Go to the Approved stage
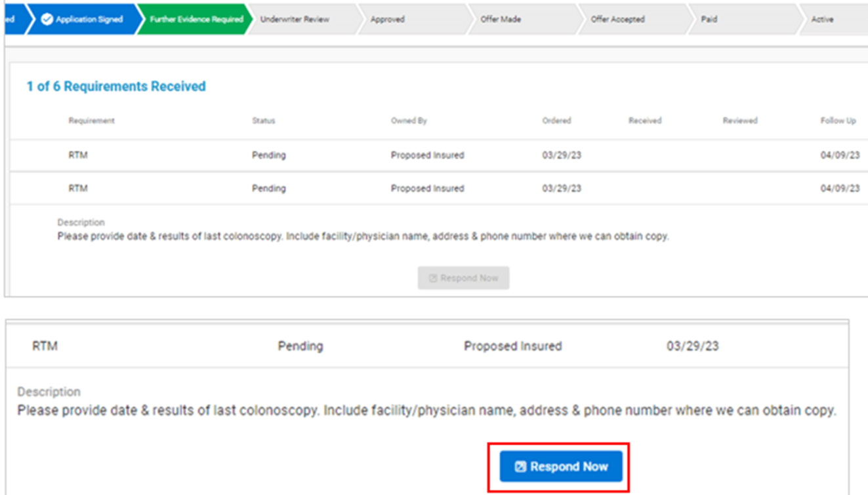 387,20
